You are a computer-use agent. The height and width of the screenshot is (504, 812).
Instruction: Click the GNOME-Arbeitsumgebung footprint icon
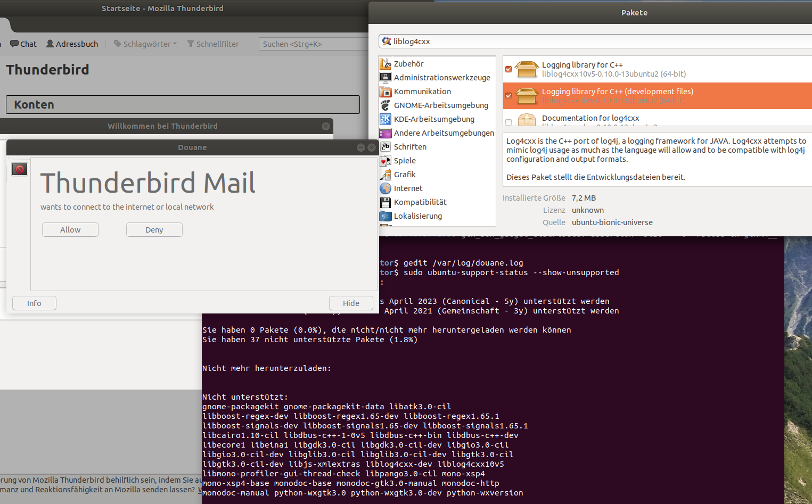tap(386, 105)
